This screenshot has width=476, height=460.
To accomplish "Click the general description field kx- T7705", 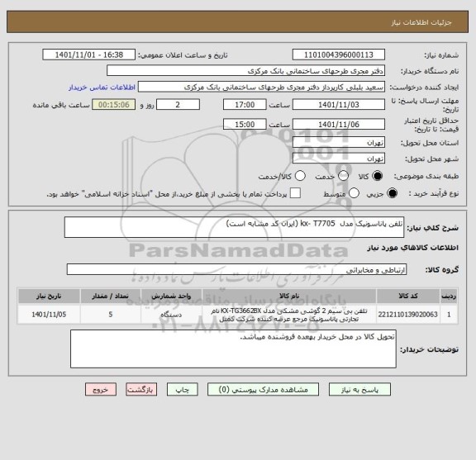I will click(x=234, y=227).
